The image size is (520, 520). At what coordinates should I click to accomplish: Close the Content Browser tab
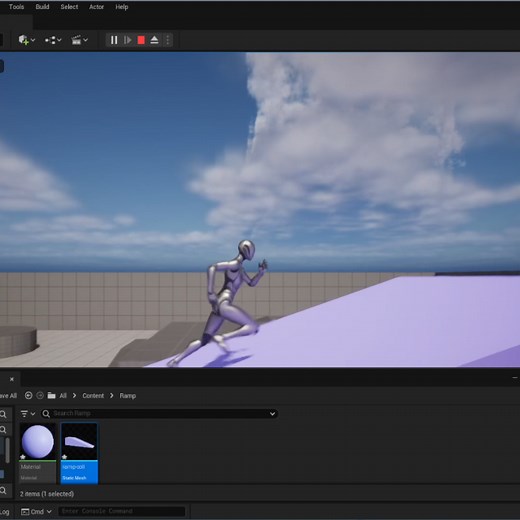[12, 379]
